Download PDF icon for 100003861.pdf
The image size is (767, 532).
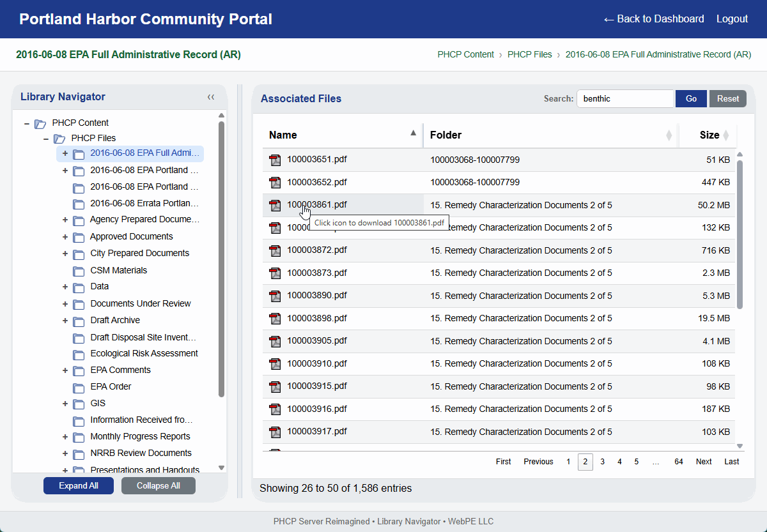point(275,205)
